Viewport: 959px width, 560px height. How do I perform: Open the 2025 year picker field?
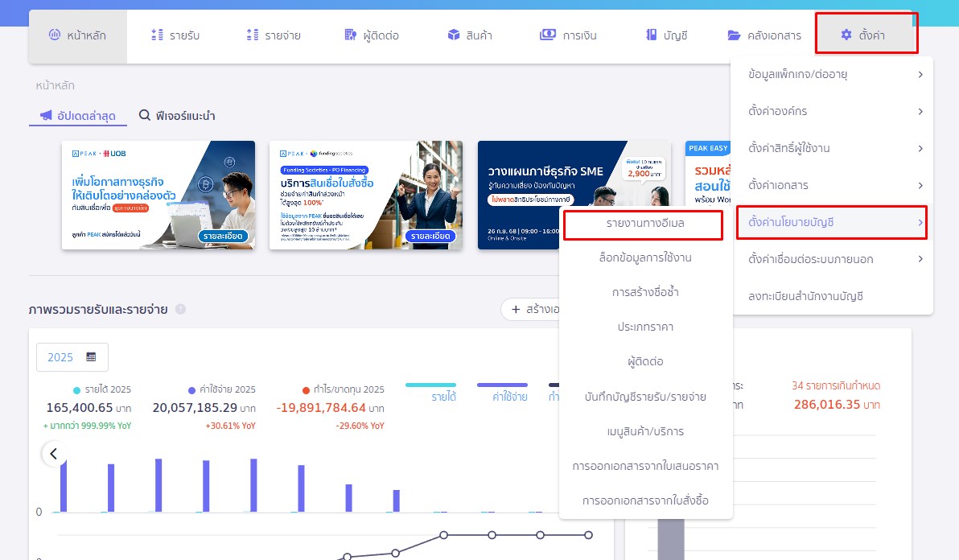point(72,357)
